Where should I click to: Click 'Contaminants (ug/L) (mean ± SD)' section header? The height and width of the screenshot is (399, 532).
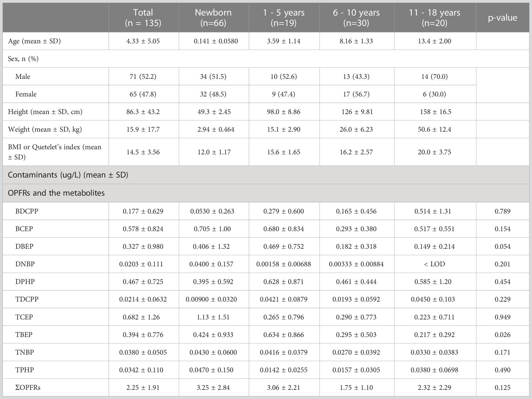[68, 175]
